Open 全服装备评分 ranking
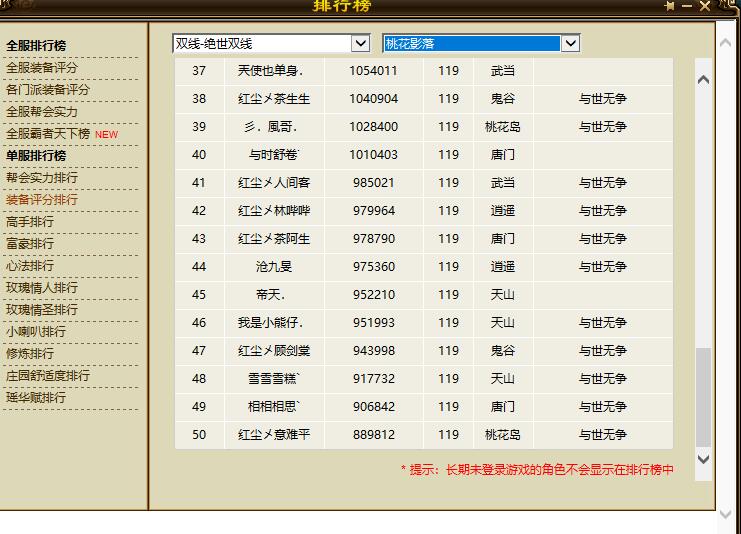The height and width of the screenshot is (534, 741). click(42, 68)
